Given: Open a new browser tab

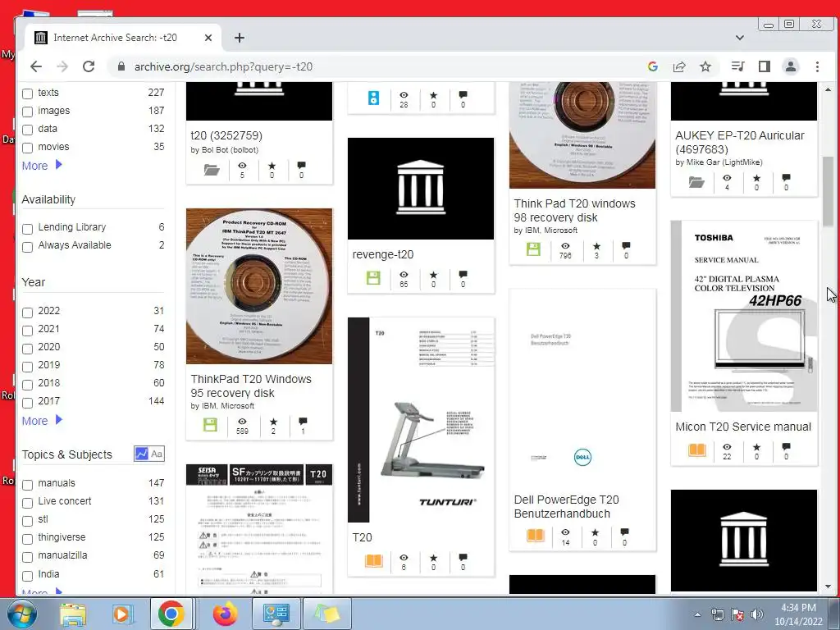Looking at the screenshot, I should pyautogui.click(x=240, y=38).
